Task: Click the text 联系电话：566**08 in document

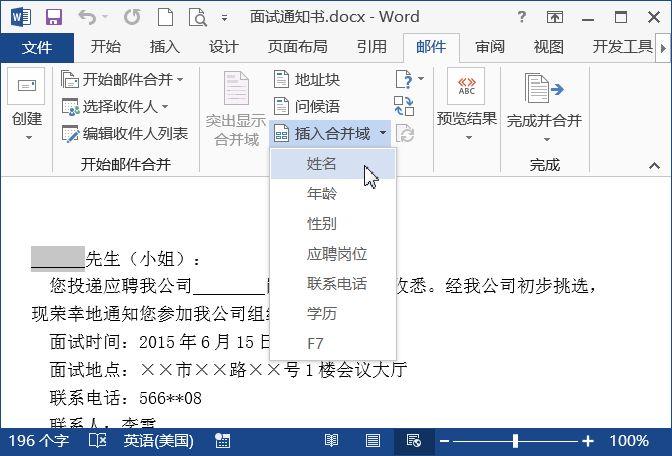Action: (x=125, y=398)
